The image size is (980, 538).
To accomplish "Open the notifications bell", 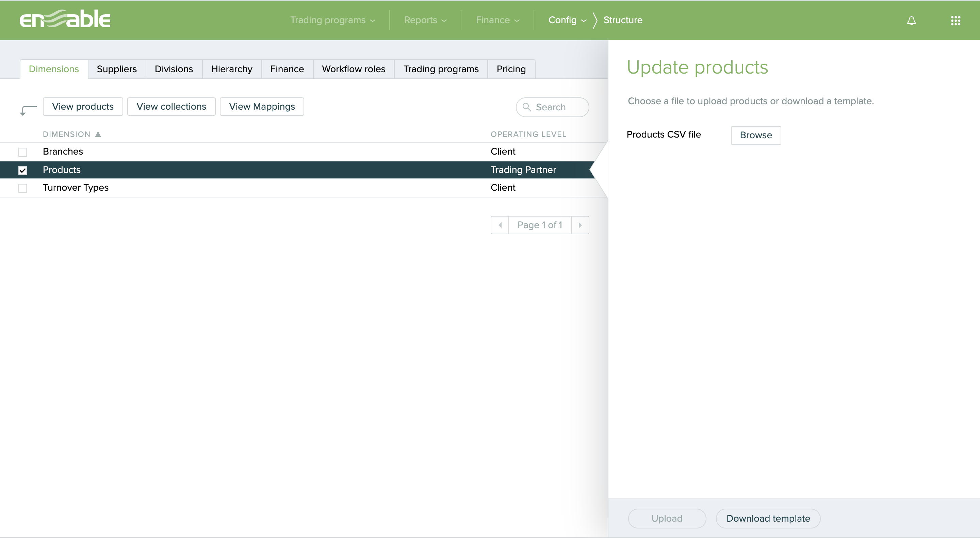I will (911, 20).
